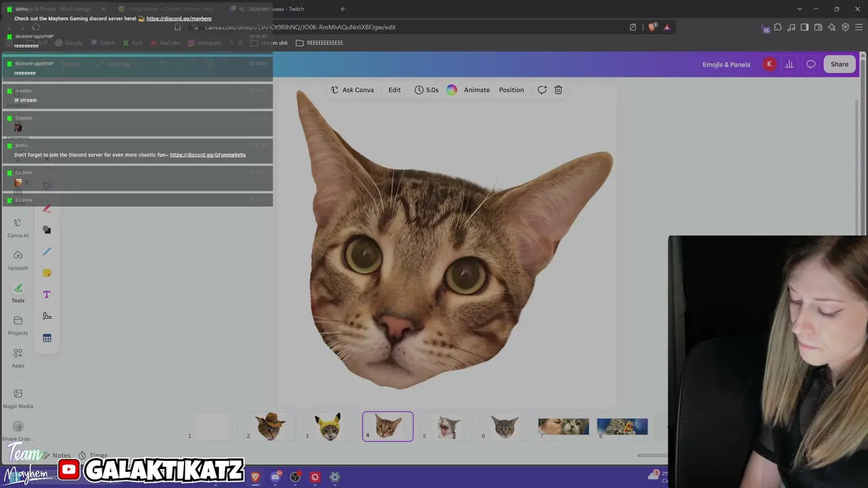The height and width of the screenshot is (488, 868).
Task: Click the red circular taskbar app icon
Action: [315, 477]
